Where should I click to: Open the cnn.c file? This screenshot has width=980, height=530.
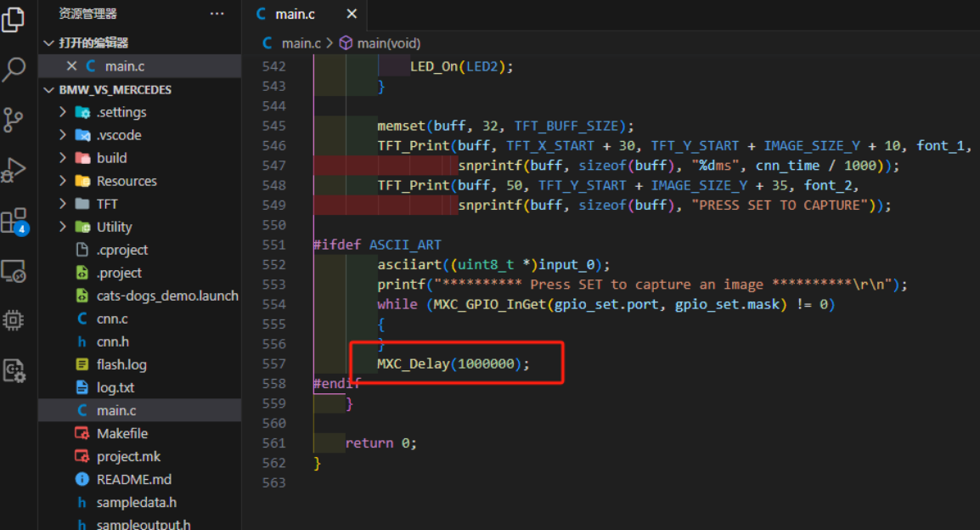112,319
